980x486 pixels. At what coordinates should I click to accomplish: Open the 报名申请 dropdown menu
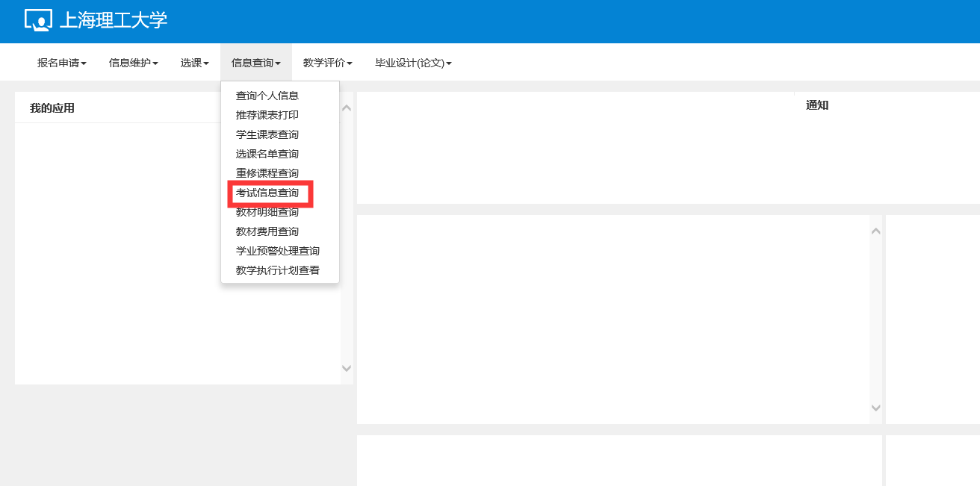pos(62,63)
